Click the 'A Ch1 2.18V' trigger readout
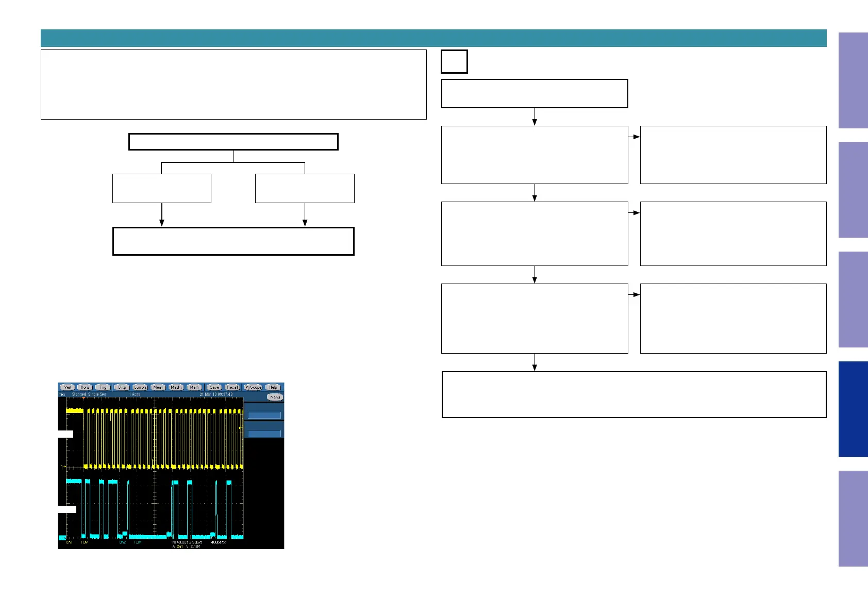 (186, 546)
